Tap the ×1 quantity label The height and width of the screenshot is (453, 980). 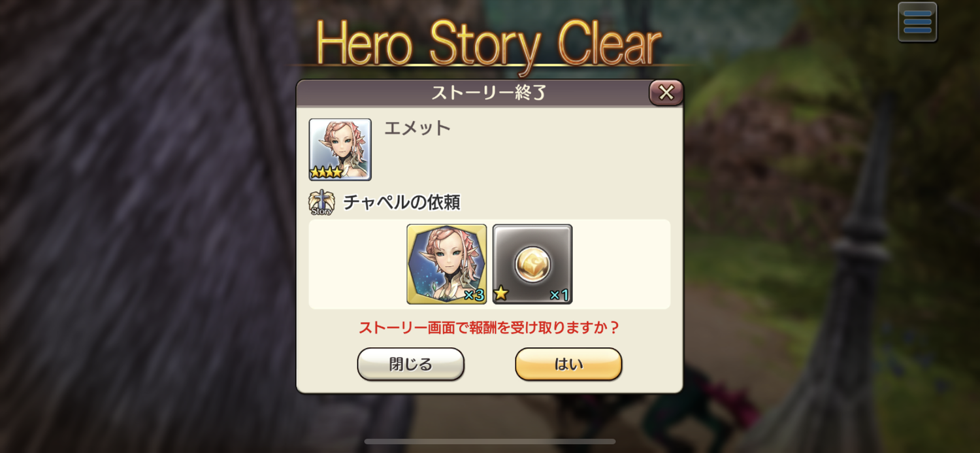559,295
